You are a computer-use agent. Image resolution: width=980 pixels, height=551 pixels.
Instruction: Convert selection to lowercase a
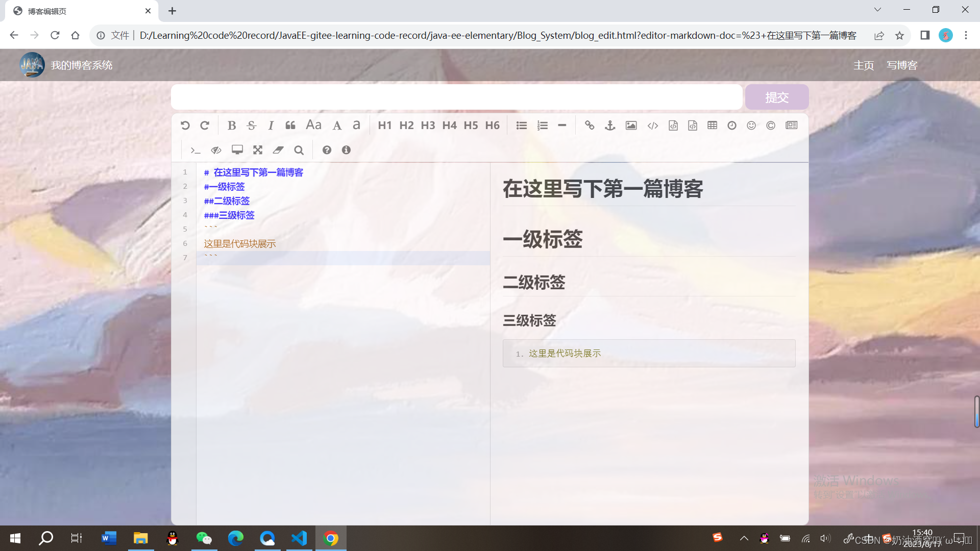pyautogui.click(x=357, y=125)
